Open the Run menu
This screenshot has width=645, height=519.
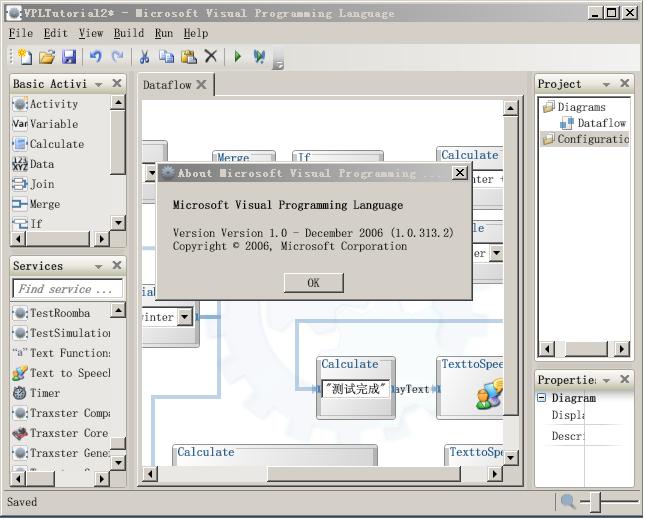[164, 33]
